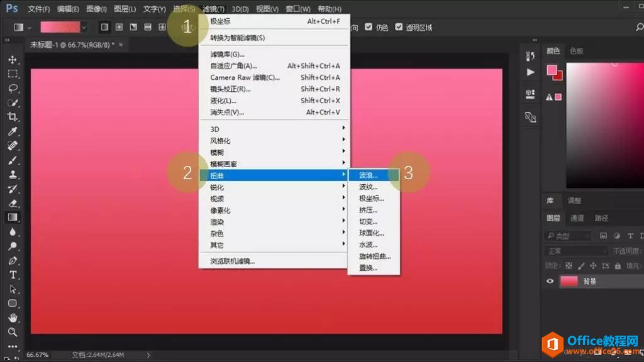644x362 pixels.
Task: Open the 图像 menu
Action: [x=96, y=9]
